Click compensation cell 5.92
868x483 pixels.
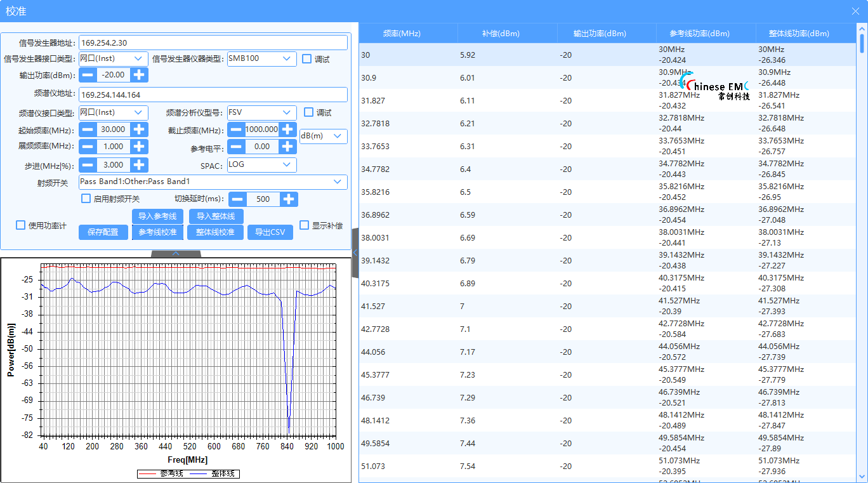507,55
